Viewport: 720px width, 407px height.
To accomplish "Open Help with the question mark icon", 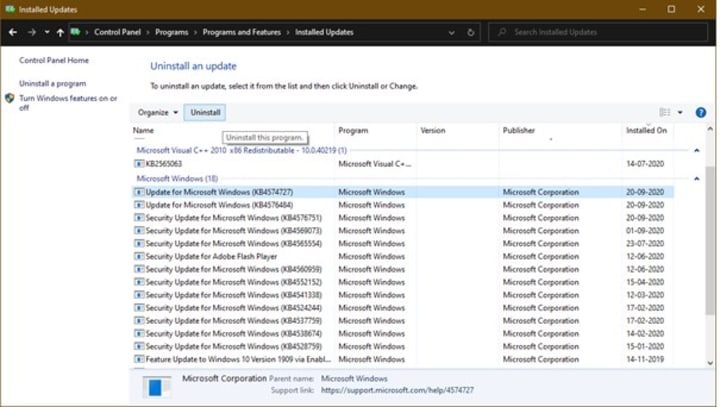I will tap(701, 113).
